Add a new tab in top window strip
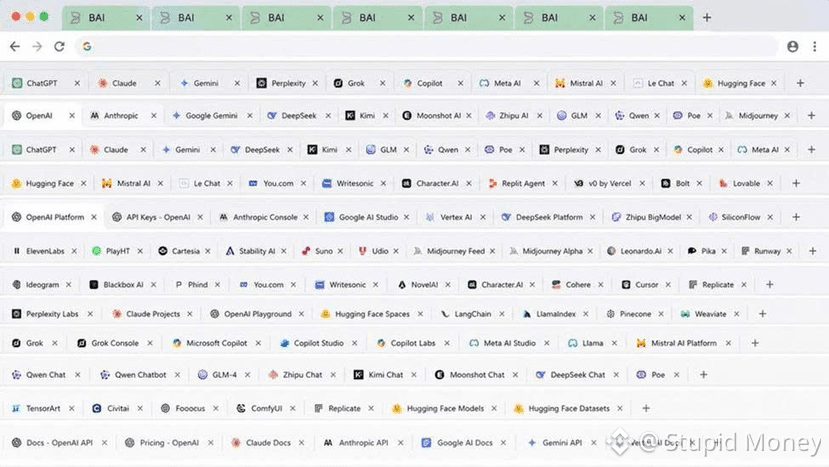This screenshot has height=467, width=829. (x=707, y=17)
